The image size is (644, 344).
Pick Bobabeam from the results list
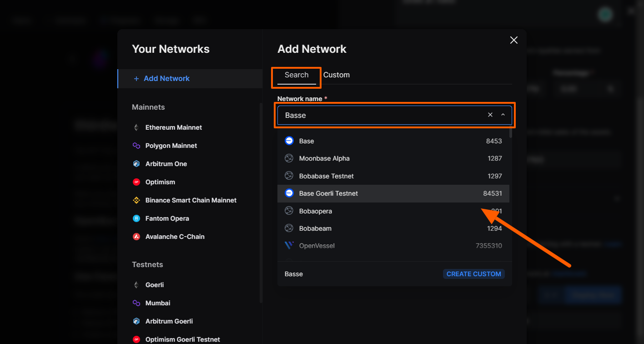(393, 228)
